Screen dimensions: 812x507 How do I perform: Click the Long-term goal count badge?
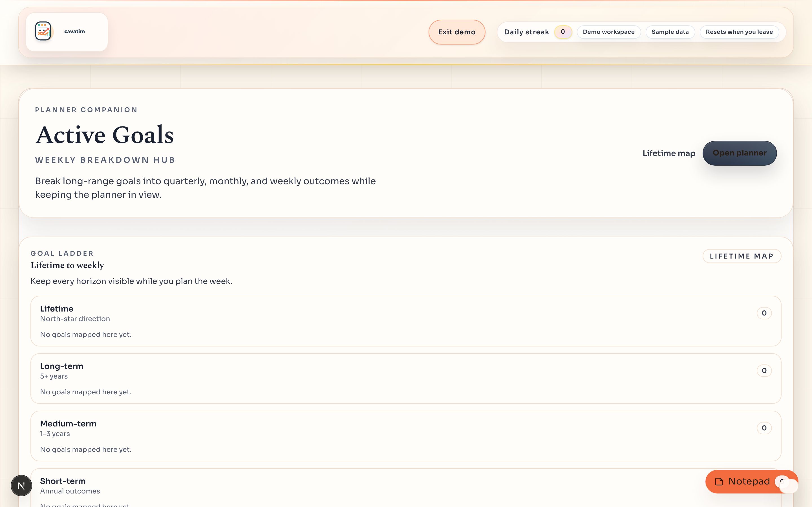[764, 370]
